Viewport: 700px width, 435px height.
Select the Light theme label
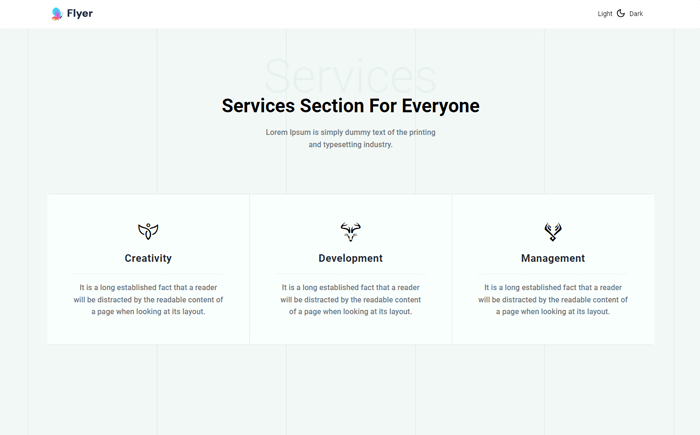604,14
